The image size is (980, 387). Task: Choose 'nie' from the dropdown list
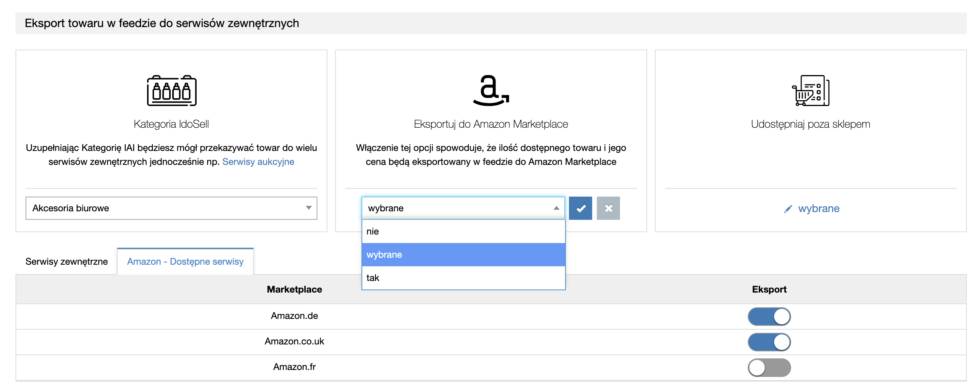pos(463,231)
